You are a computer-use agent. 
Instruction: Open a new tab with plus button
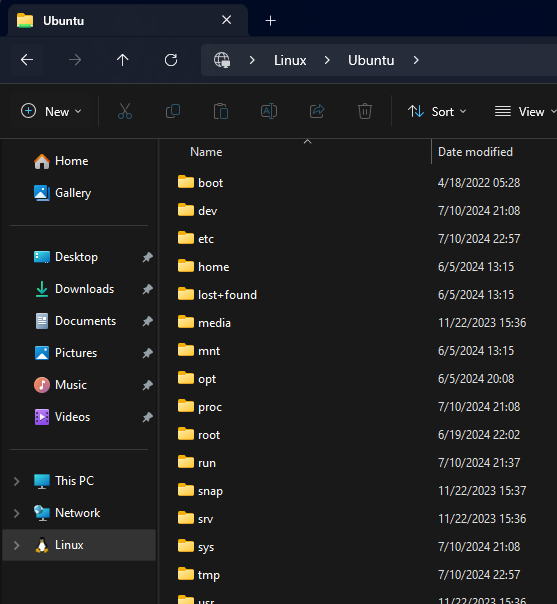click(271, 20)
